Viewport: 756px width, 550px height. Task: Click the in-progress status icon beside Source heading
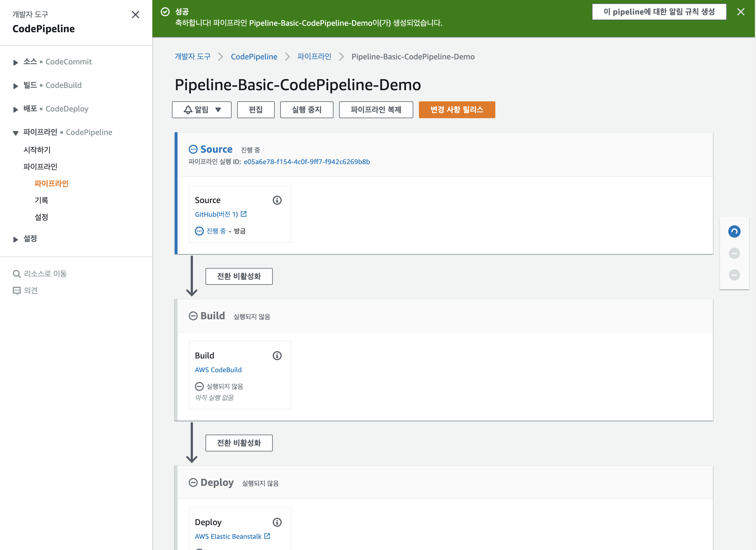coord(193,149)
